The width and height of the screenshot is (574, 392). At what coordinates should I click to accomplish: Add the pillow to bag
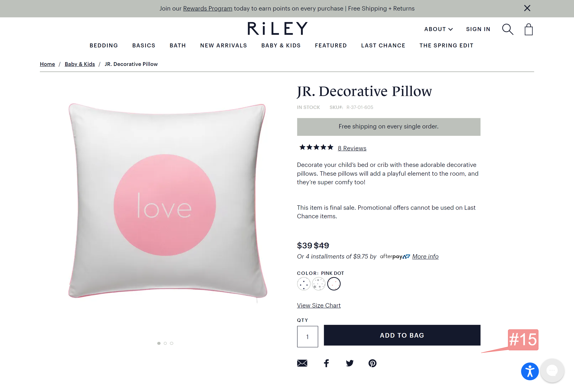[402, 335]
